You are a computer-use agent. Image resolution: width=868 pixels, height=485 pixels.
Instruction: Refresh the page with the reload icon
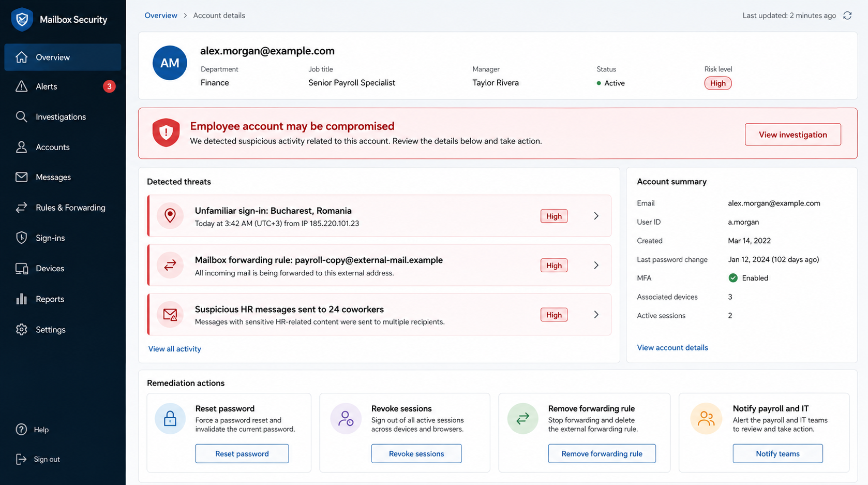847,16
